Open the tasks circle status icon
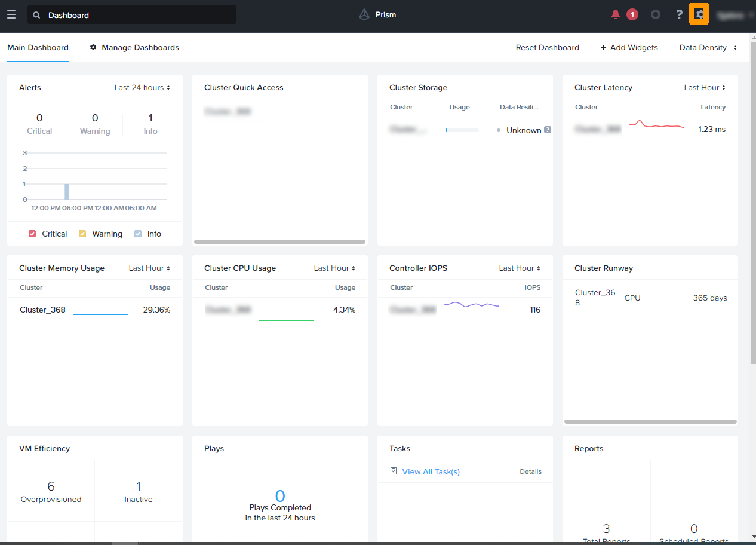 (656, 14)
